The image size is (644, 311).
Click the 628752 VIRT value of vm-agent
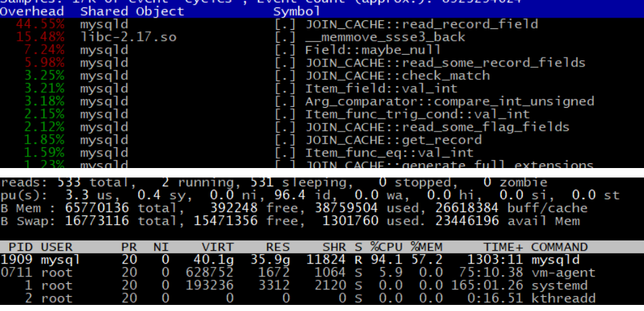coord(209,272)
